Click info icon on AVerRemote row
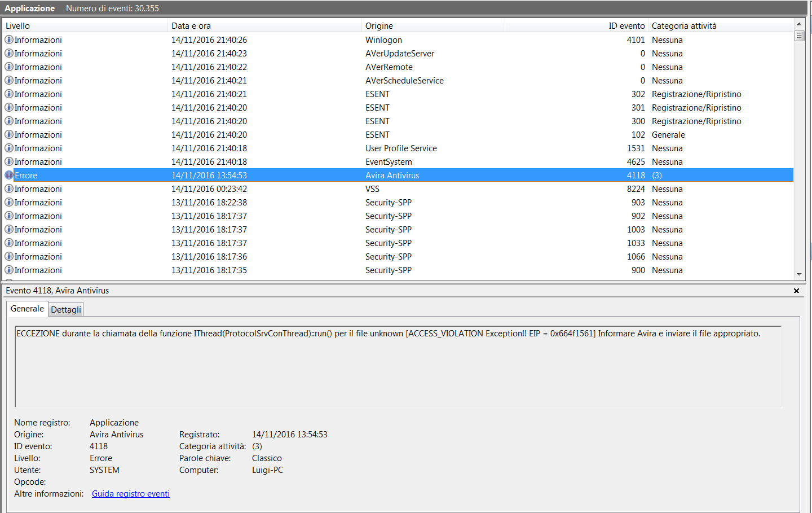The image size is (812, 513). click(9, 67)
